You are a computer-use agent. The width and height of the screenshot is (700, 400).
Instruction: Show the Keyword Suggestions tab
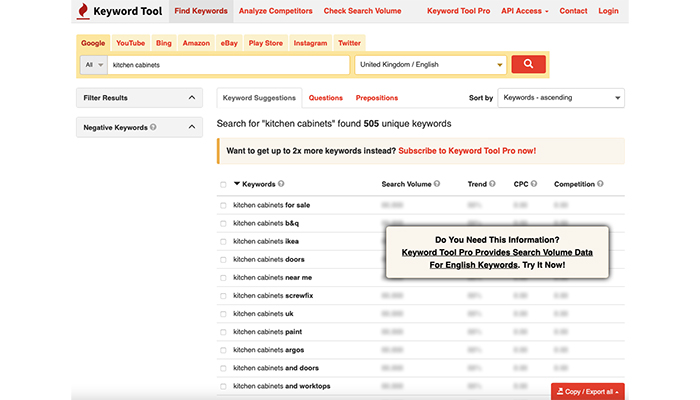click(x=259, y=98)
